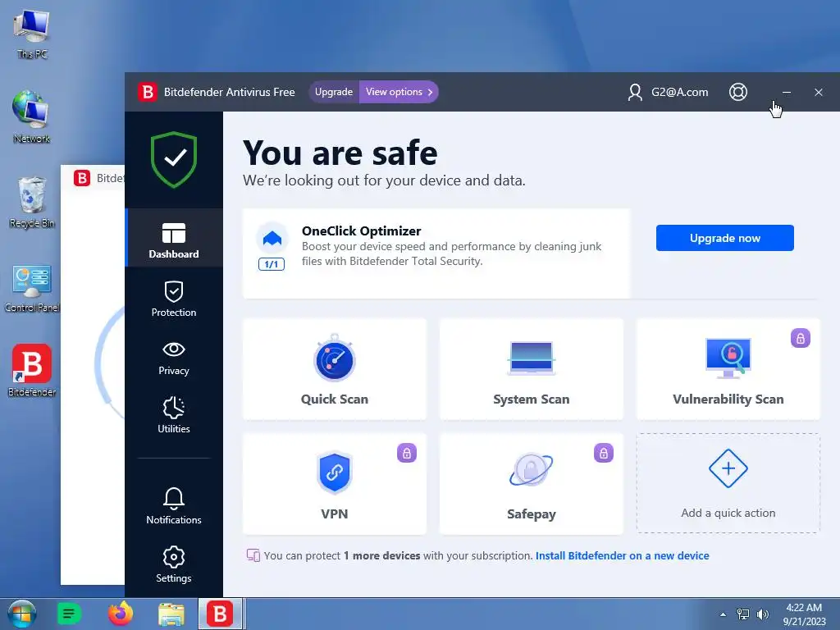840x630 pixels.
Task: Click Install Bitdefender on a new device link
Action: click(622, 555)
